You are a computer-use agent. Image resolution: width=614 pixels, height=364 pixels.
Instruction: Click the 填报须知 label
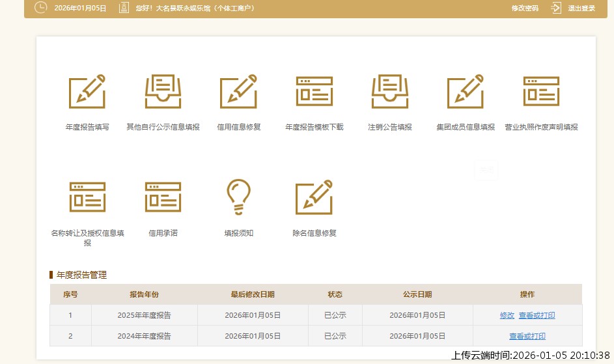pos(239,233)
